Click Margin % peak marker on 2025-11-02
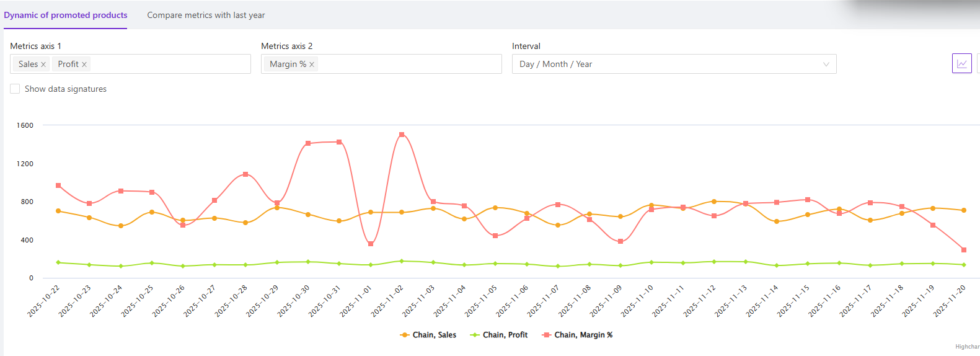The image size is (980, 356). tap(402, 135)
